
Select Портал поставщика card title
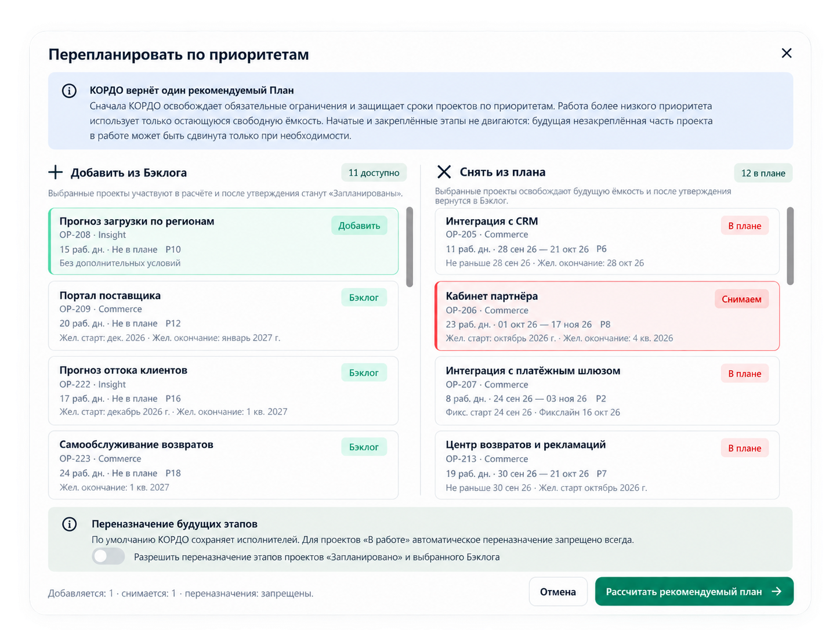(x=110, y=295)
